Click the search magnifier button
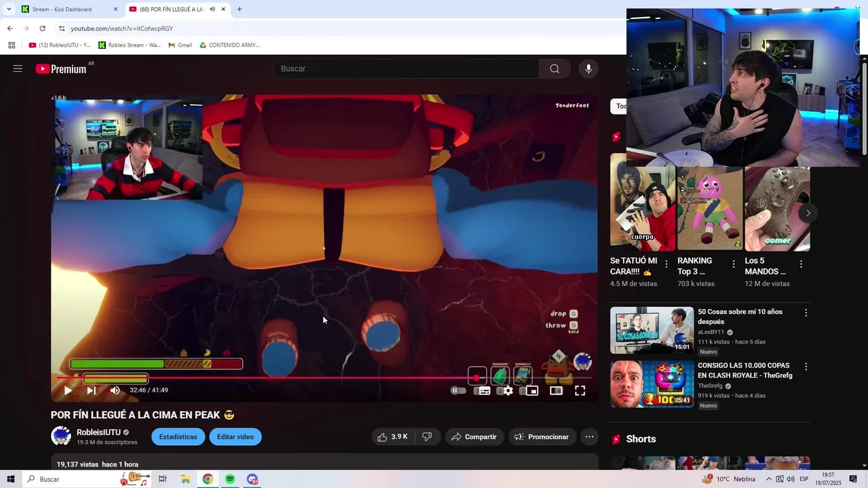Viewport: 868px width, 488px height. (555, 68)
